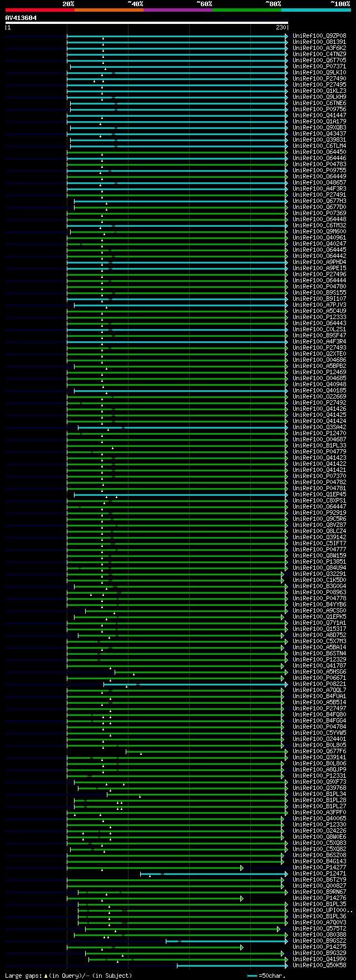The width and height of the screenshot is (356, 980).
Task: Open hit UniRef100_P07371
Action: pos(319,67)
